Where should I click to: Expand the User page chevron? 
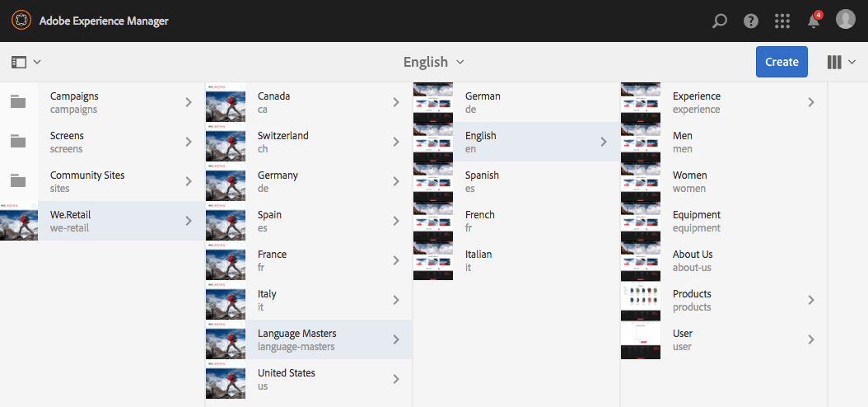point(811,339)
